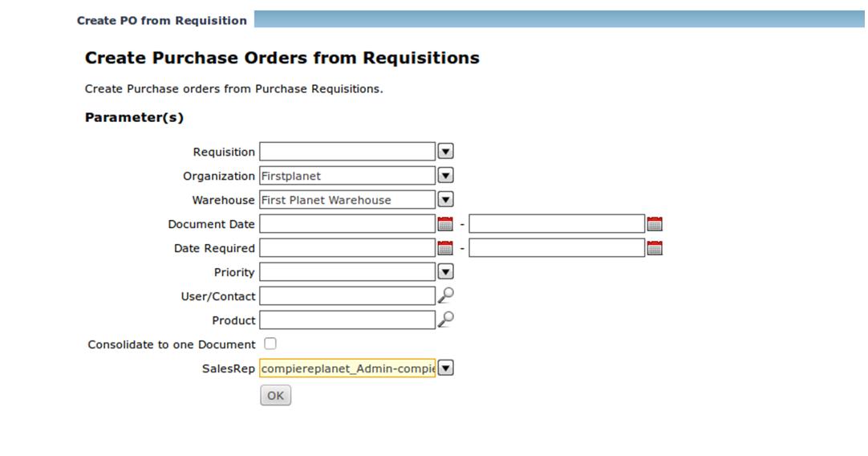The image size is (868, 456).
Task: Open calendar for Date Required start
Action: tap(445, 248)
